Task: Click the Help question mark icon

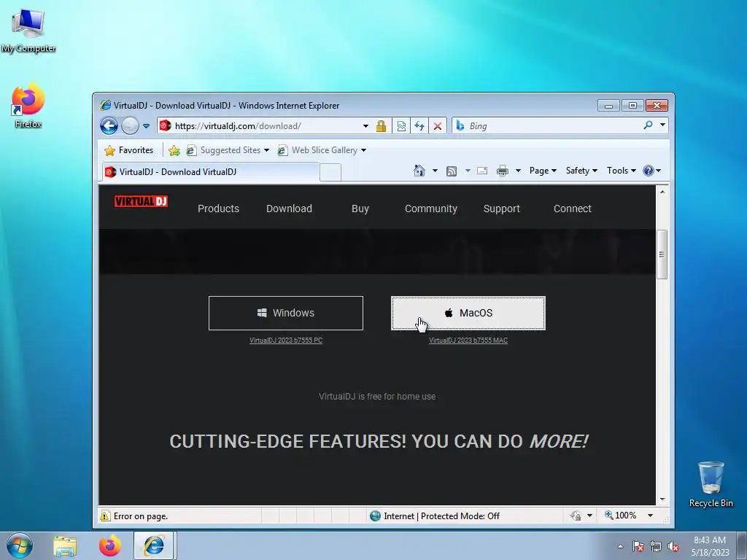Action: tap(649, 171)
